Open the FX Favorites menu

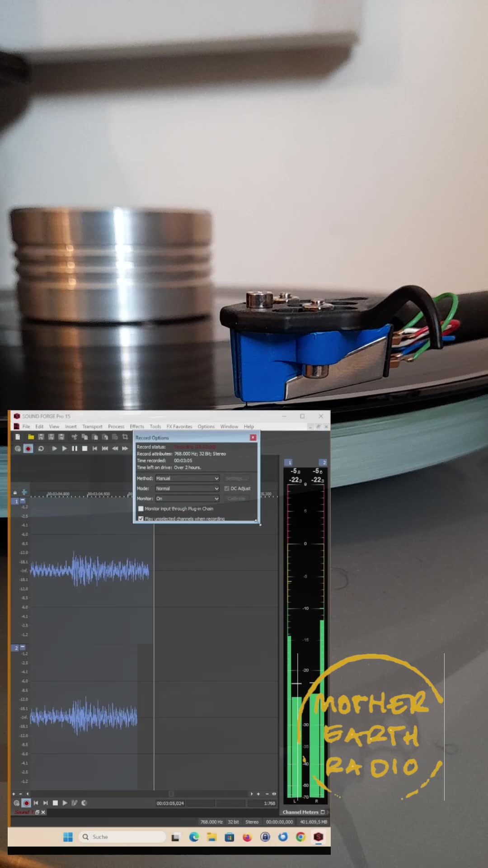[x=179, y=426]
